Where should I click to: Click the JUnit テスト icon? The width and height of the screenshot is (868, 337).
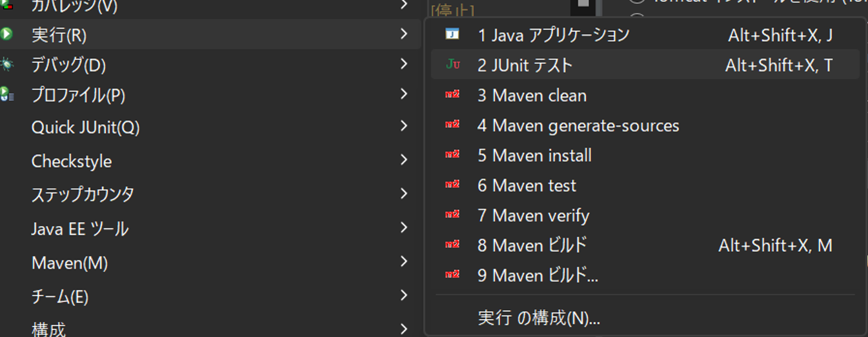(452, 65)
